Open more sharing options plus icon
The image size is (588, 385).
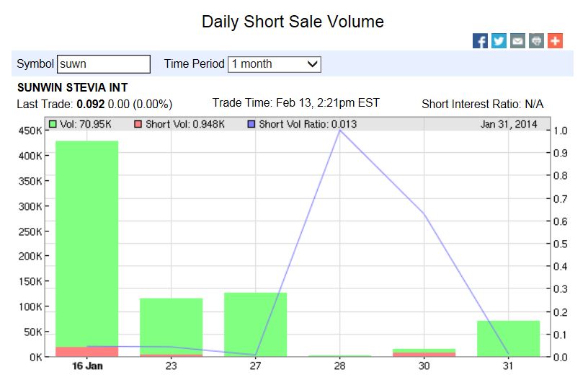click(554, 41)
